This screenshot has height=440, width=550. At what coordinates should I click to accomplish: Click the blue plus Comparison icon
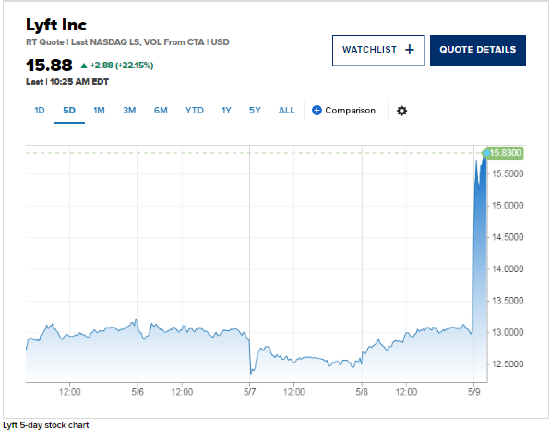[316, 110]
